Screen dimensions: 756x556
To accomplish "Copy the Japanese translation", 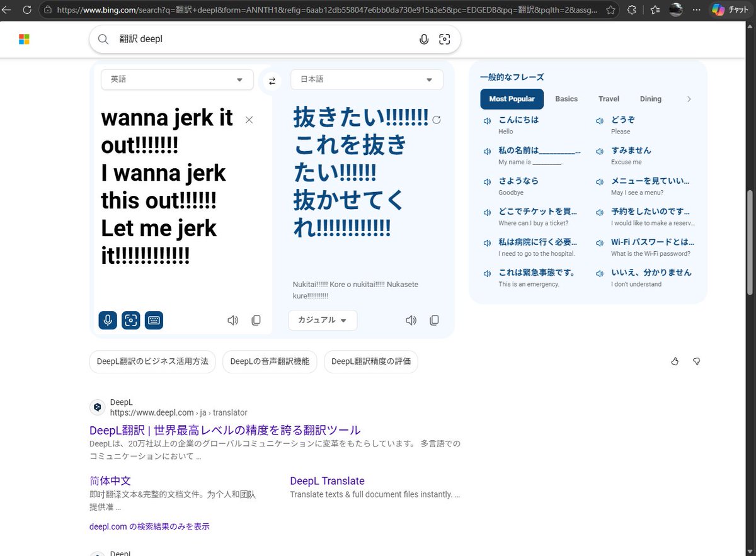I will pos(434,320).
